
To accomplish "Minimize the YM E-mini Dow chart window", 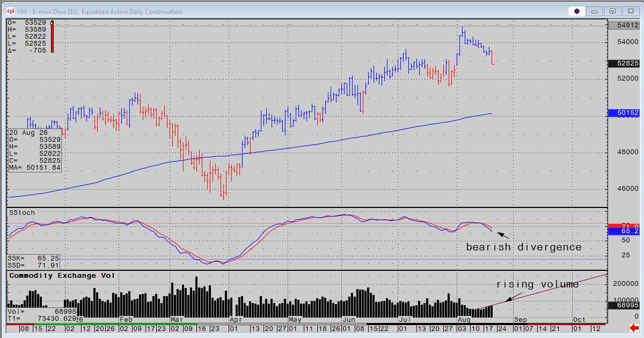I will click(x=595, y=11).
